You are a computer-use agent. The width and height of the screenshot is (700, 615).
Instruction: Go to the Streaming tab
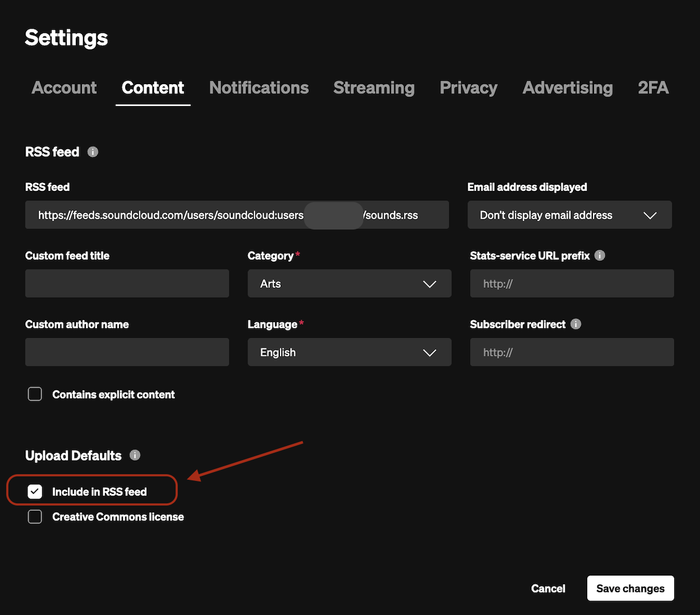point(374,88)
